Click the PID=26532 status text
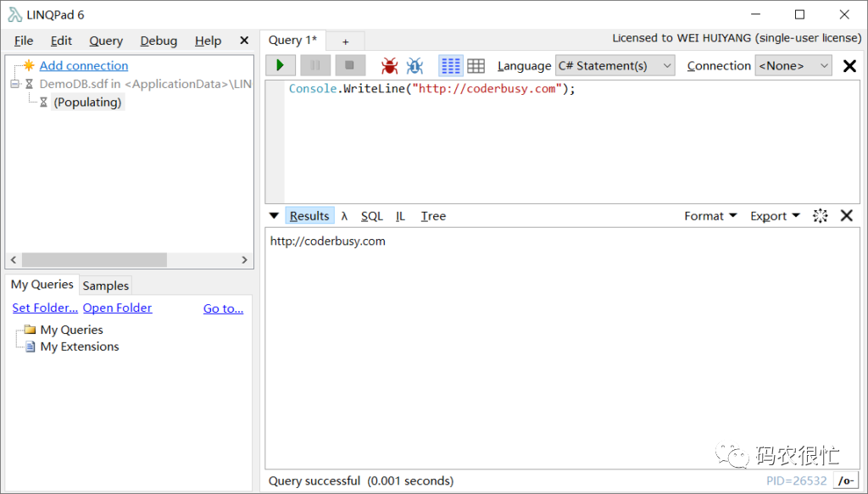 click(796, 480)
